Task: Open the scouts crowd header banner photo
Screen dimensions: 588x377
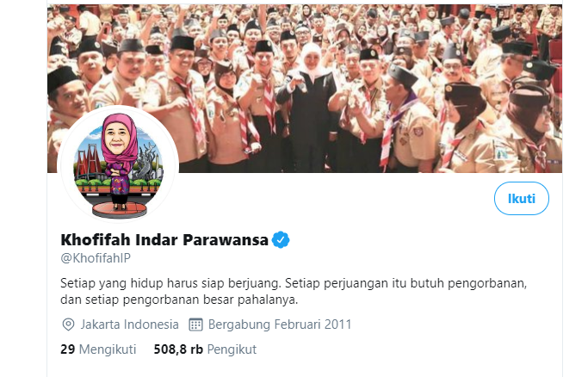Action: 305,89
